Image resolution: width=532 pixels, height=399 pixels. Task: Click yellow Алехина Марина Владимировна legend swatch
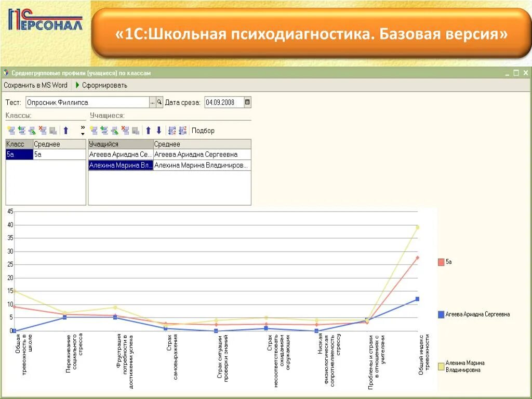pos(441,366)
